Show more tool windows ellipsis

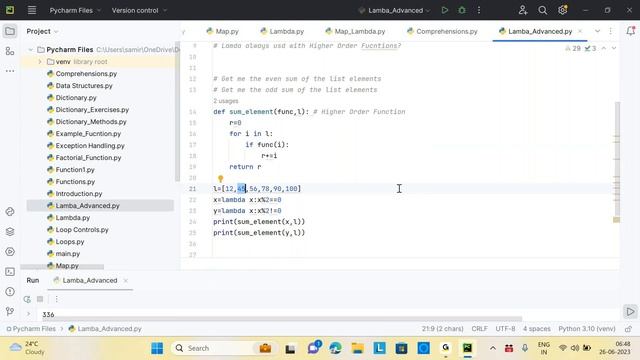[10, 71]
